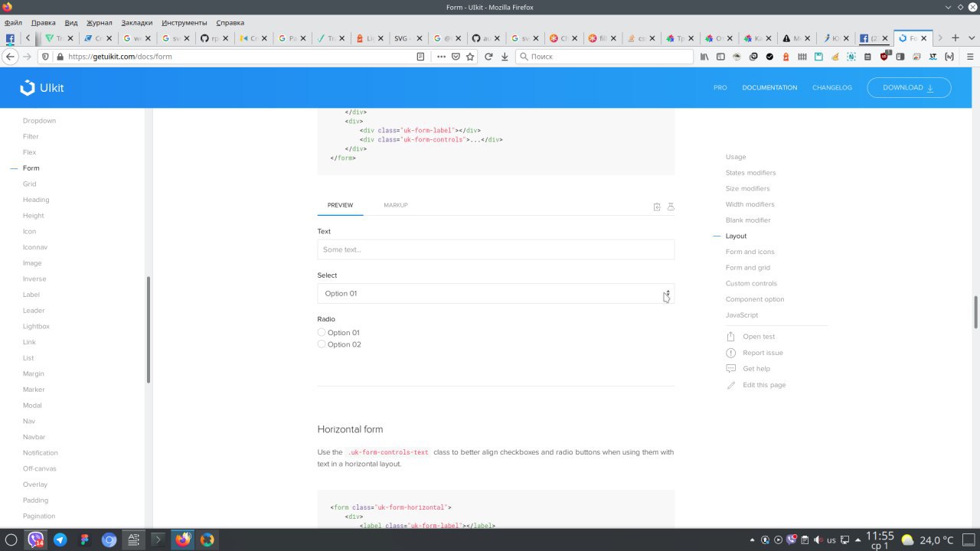Open the page actions three-dot menu
Screen dimensions: 980x551
click(x=441, y=57)
